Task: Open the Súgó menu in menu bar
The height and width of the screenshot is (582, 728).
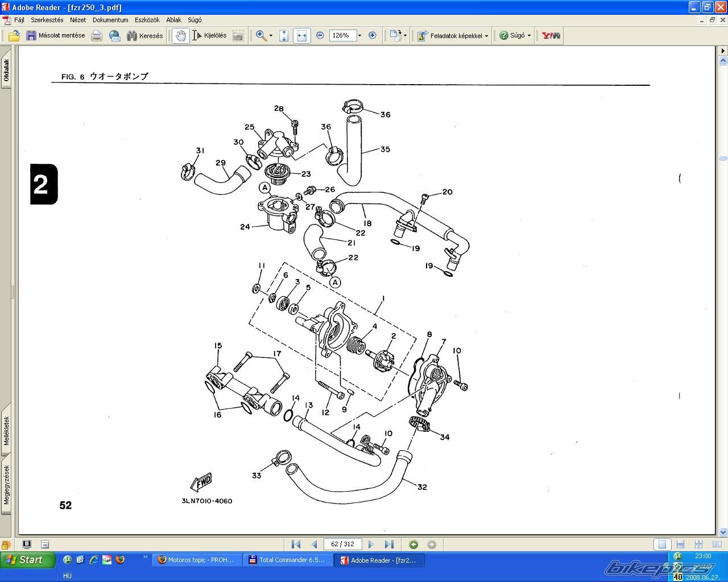Action: (195, 19)
